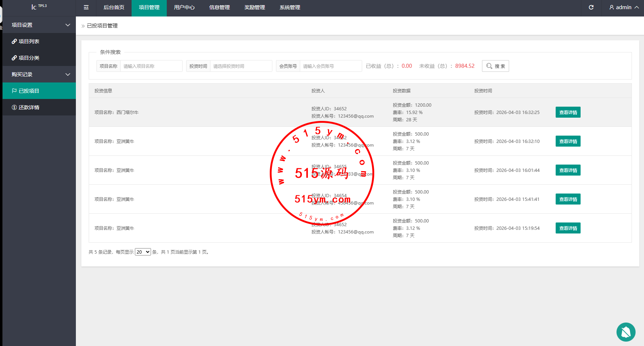
Task: Open 系统管理 top menu
Action: [290, 7]
